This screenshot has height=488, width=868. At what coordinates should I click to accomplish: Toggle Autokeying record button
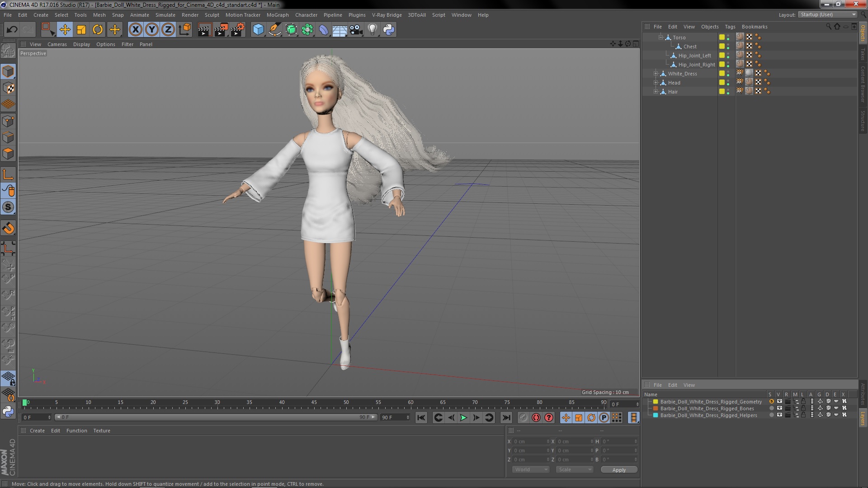536,418
